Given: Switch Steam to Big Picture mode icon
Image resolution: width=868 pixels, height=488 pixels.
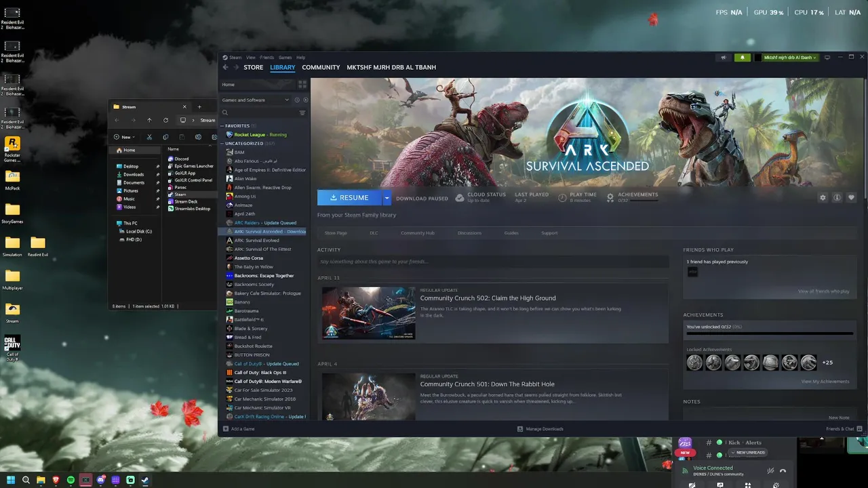Looking at the screenshot, I should click(x=827, y=58).
